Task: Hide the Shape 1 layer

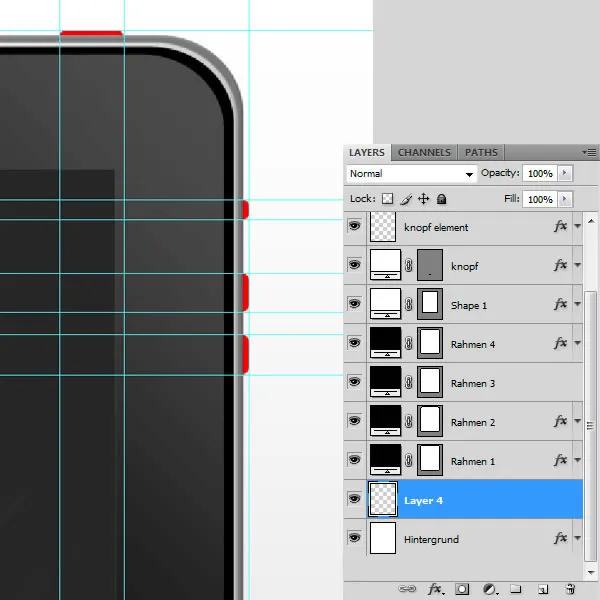Action: [354, 304]
